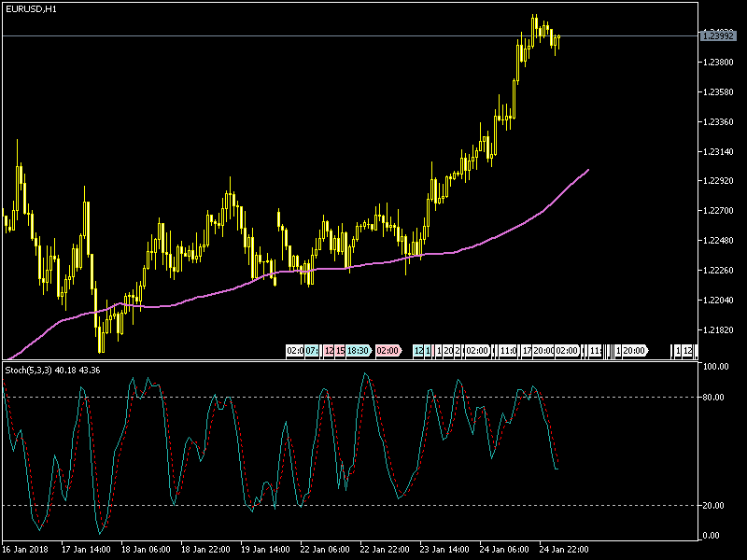Click the blue 12 event marker
The height and width of the screenshot is (560, 747).
pyautogui.click(x=418, y=351)
